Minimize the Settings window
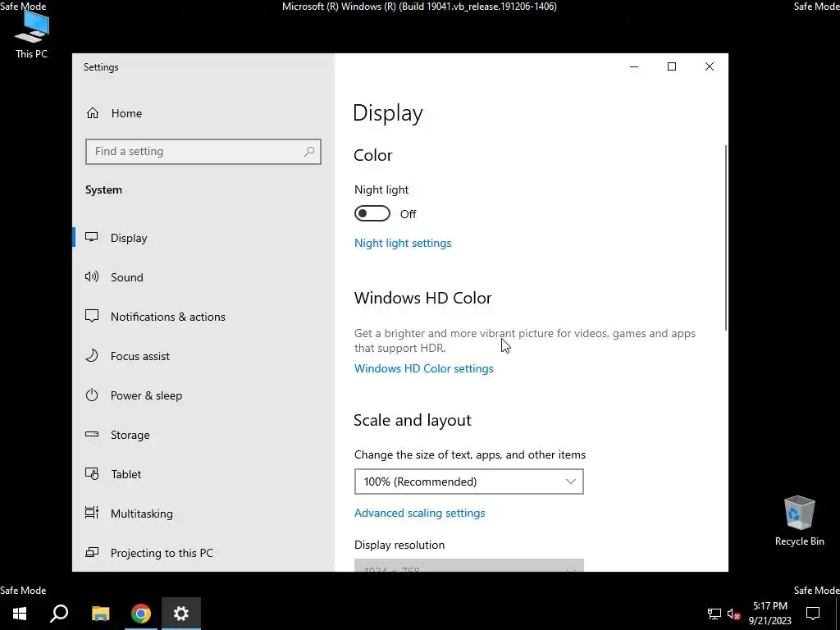Image resolution: width=840 pixels, height=630 pixels. 634,66
